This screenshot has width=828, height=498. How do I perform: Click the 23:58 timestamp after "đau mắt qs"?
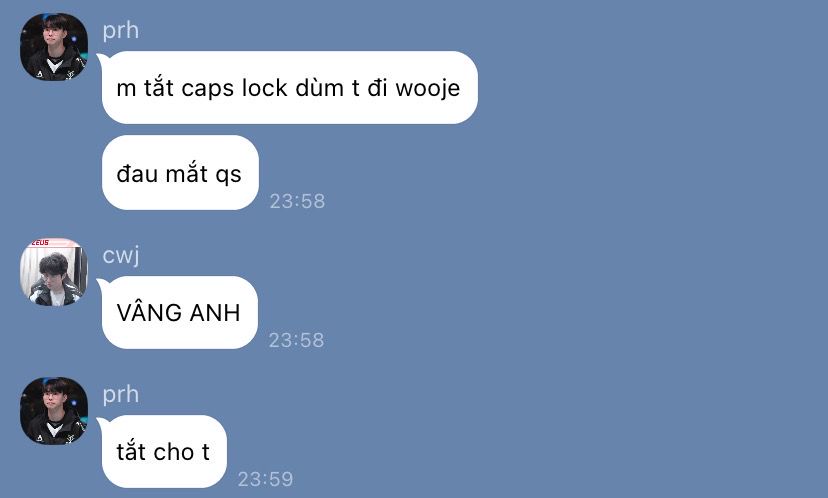coord(297,201)
